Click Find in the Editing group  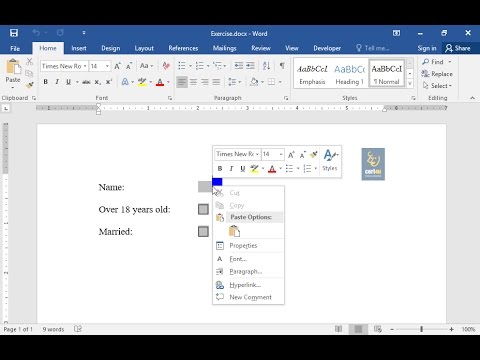[x=433, y=62]
